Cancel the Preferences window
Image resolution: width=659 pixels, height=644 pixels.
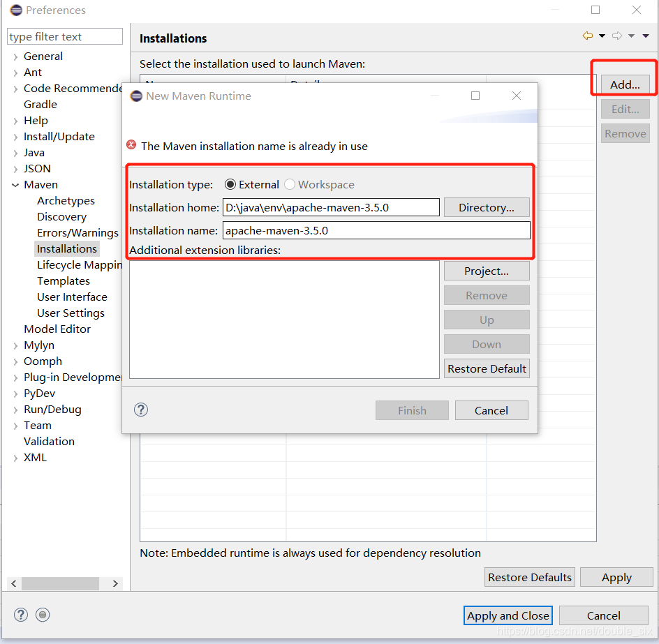[x=604, y=615]
